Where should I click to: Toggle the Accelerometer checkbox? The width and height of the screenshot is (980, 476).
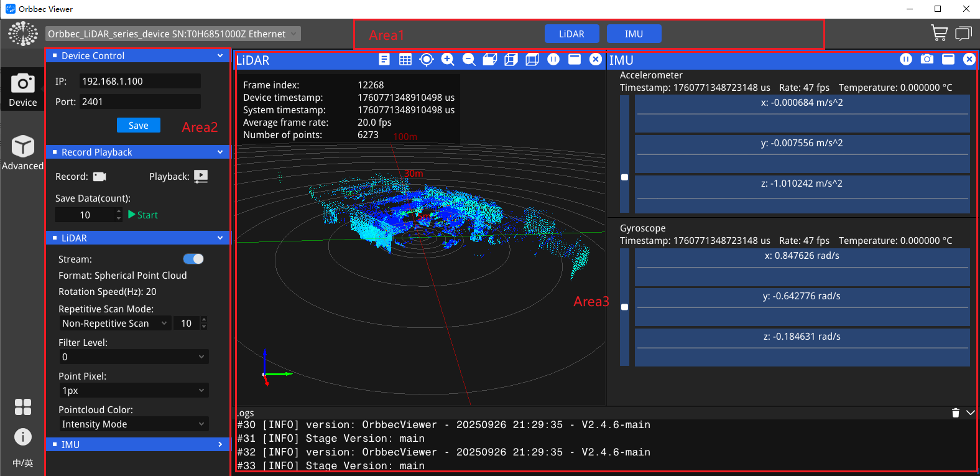pyautogui.click(x=625, y=177)
